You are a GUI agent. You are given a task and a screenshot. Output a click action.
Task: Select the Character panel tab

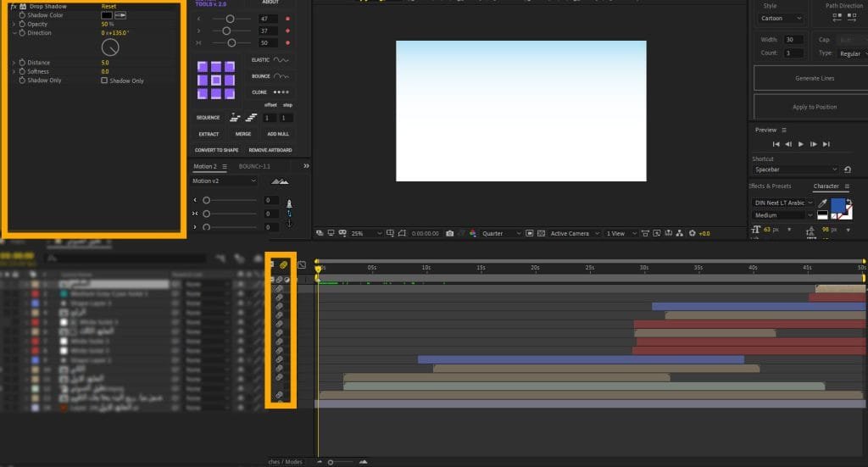pos(826,186)
